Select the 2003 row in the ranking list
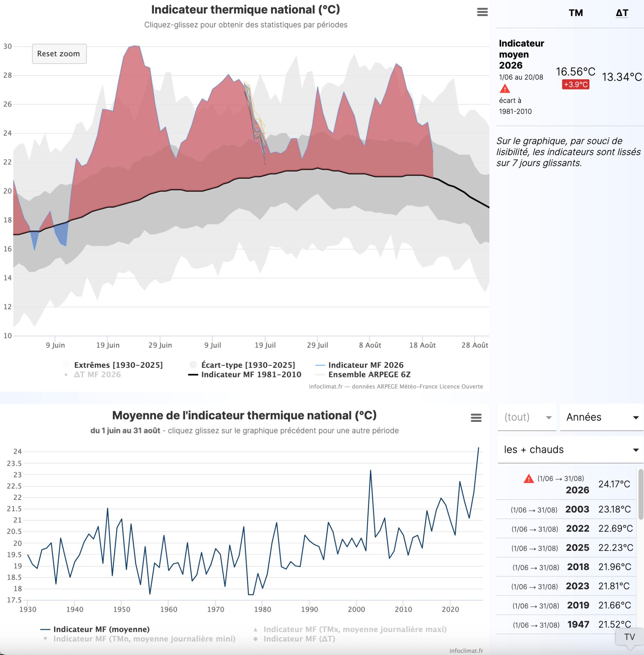Image resolution: width=644 pixels, height=655 pixels. [566, 509]
